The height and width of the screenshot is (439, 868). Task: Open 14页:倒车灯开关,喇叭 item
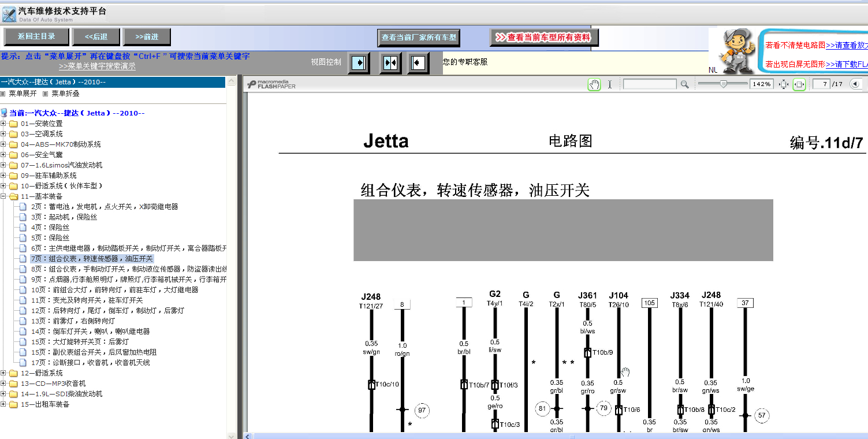coord(90,332)
